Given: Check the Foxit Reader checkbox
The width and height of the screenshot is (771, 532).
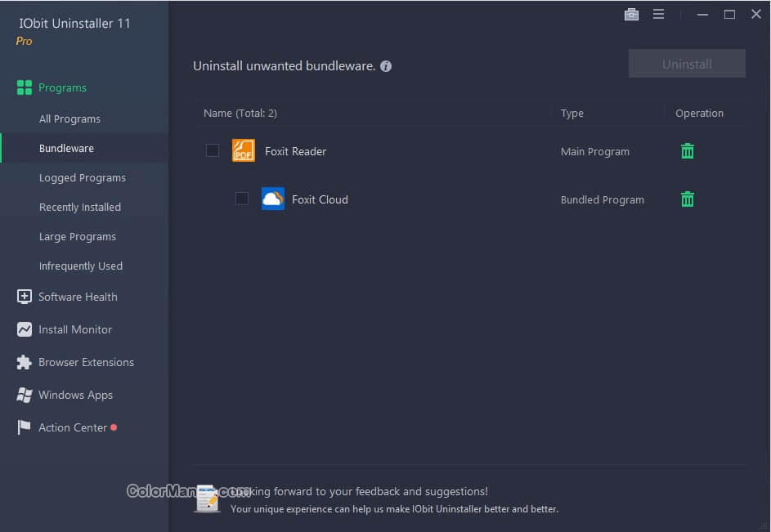Looking at the screenshot, I should [213, 150].
